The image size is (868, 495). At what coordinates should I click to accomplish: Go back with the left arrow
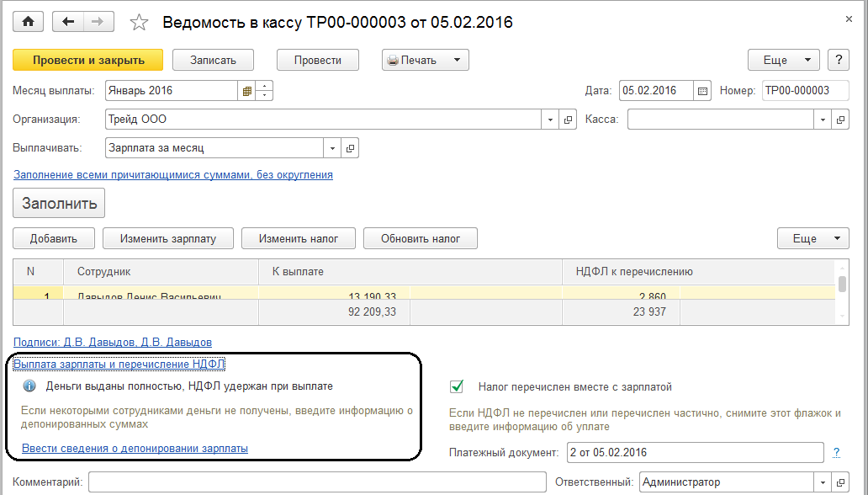coord(67,22)
